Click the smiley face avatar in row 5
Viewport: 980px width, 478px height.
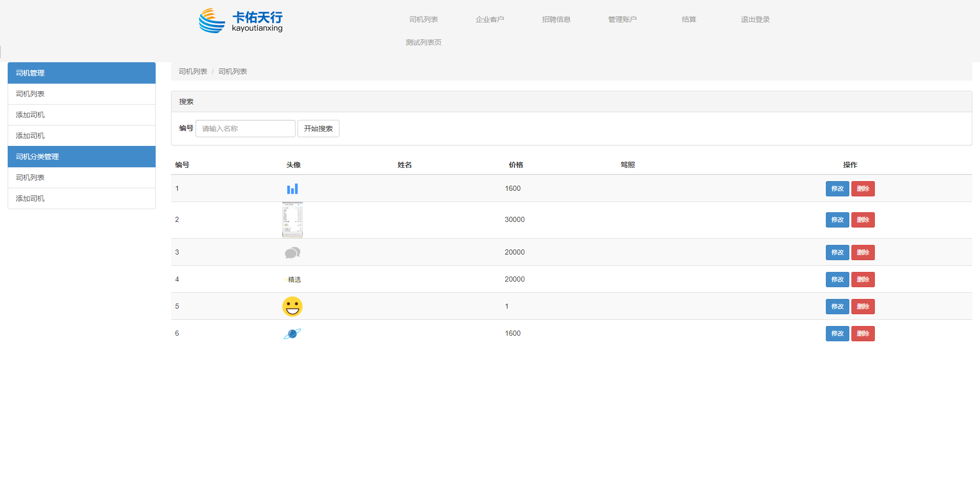pos(292,307)
